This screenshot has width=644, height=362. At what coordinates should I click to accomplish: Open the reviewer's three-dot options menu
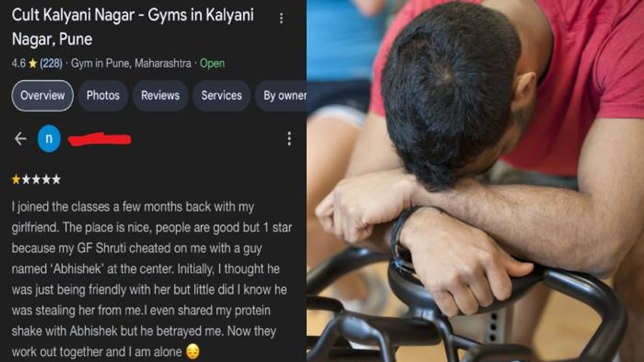(x=289, y=139)
